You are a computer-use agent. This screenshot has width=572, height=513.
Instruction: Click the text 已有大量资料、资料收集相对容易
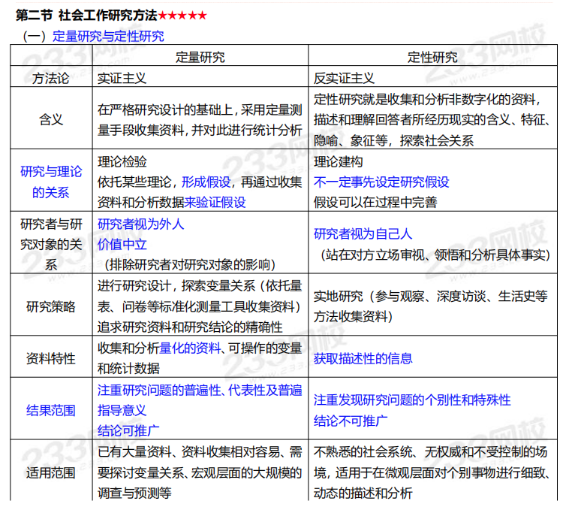[190, 452]
